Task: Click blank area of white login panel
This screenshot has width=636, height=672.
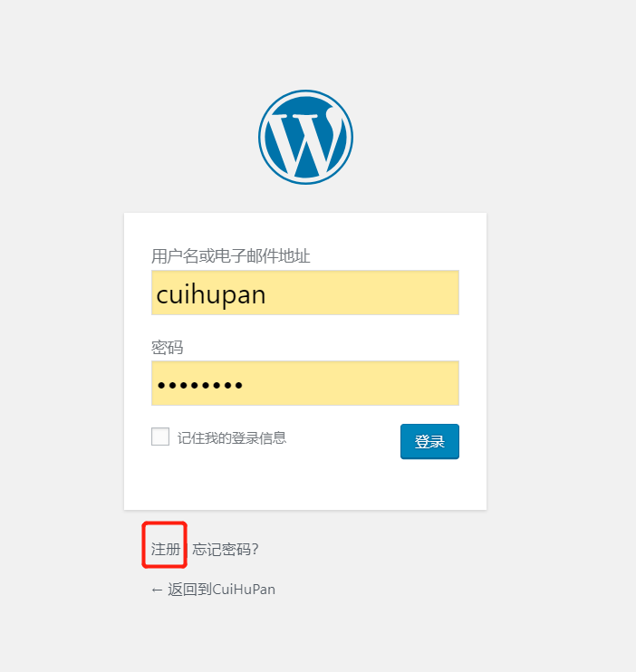Action: click(x=305, y=485)
